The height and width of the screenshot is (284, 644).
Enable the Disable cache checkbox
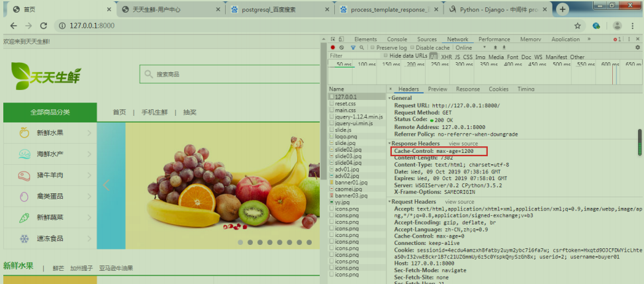point(412,48)
